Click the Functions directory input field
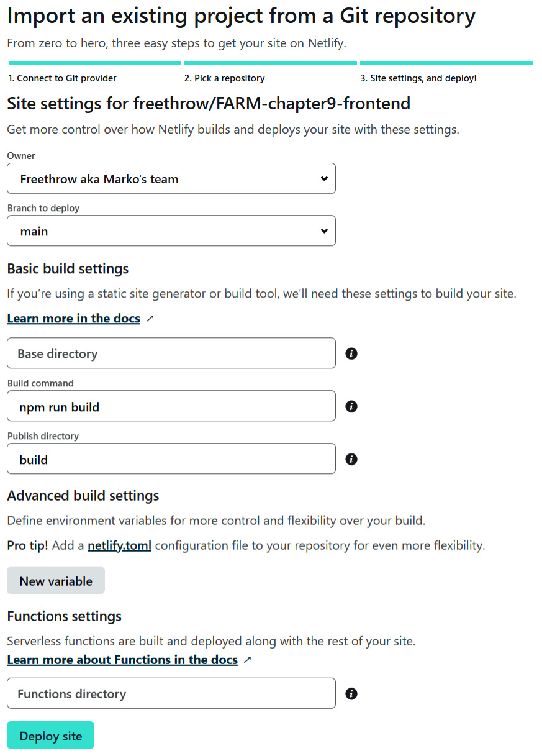This screenshot has height=756, width=542. pyautogui.click(x=171, y=693)
